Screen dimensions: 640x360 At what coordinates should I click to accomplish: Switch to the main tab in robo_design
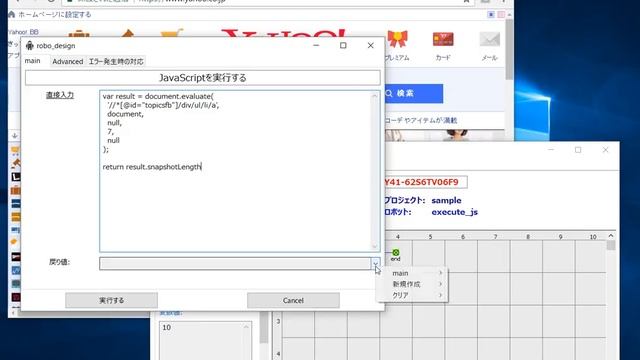(32, 61)
